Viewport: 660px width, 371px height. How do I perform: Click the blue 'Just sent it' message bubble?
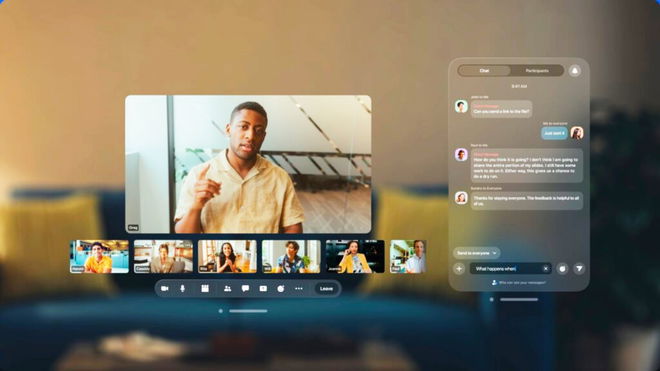click(x=554, y=133)
